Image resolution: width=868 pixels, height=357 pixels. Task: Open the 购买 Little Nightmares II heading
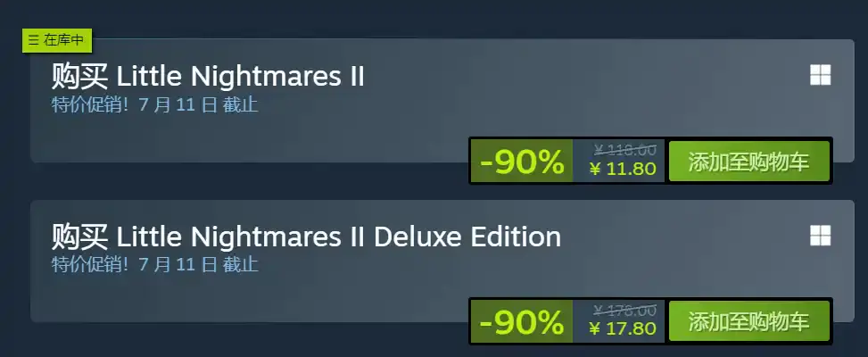tap(208, 77)
